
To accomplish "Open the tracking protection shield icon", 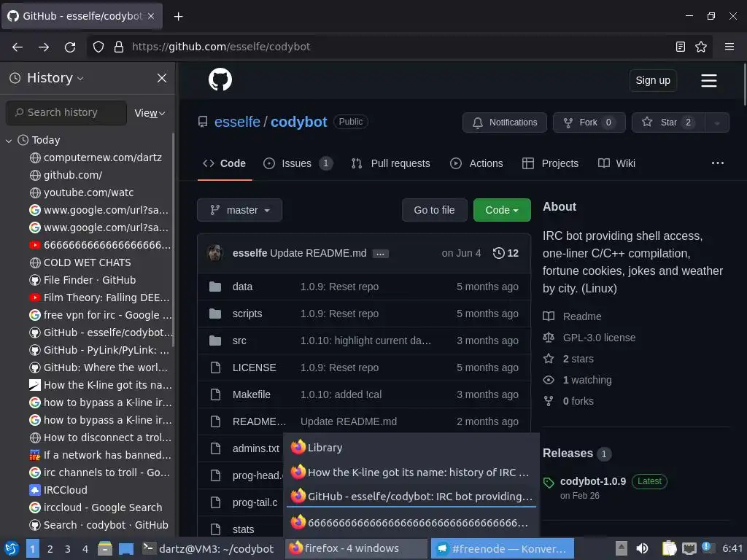I will click(98, 47).
